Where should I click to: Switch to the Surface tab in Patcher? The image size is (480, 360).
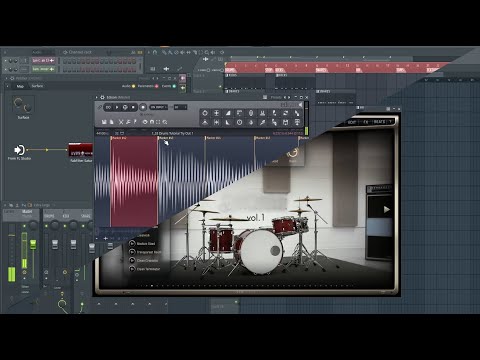37,86
